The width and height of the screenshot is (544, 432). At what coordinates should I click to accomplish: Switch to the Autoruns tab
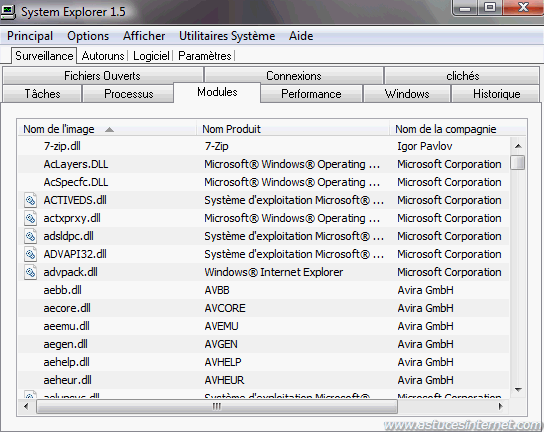tap(103, 56)
